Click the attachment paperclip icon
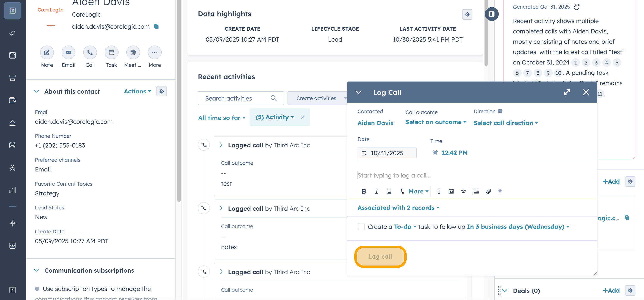This screenshot has height=300, width=644. tap(489, 192)
